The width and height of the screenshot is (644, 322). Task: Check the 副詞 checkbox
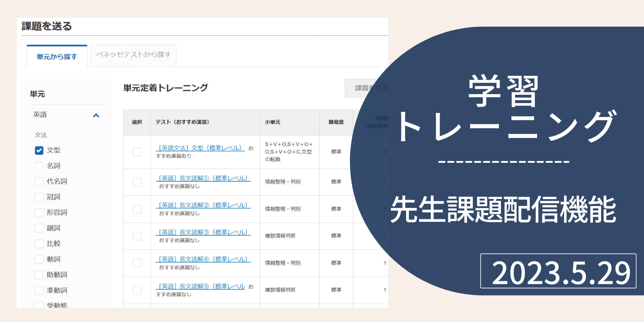tap(39, 228)
